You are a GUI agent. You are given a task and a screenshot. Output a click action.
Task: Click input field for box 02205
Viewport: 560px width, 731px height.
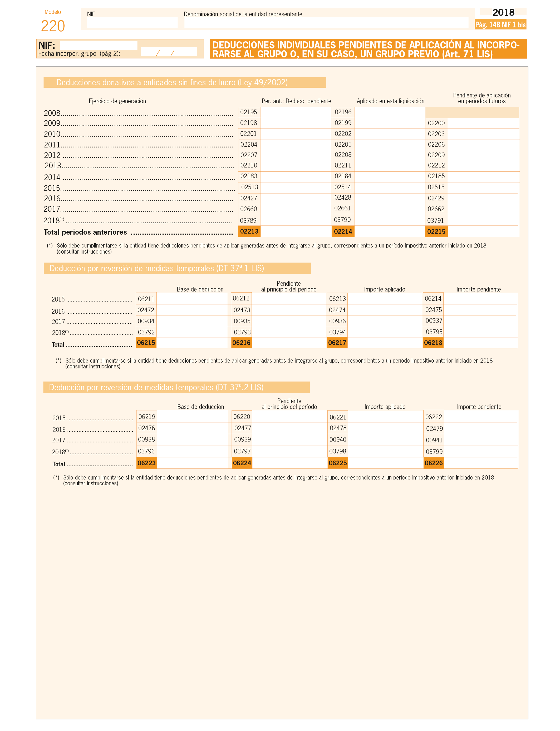(390, 145)
